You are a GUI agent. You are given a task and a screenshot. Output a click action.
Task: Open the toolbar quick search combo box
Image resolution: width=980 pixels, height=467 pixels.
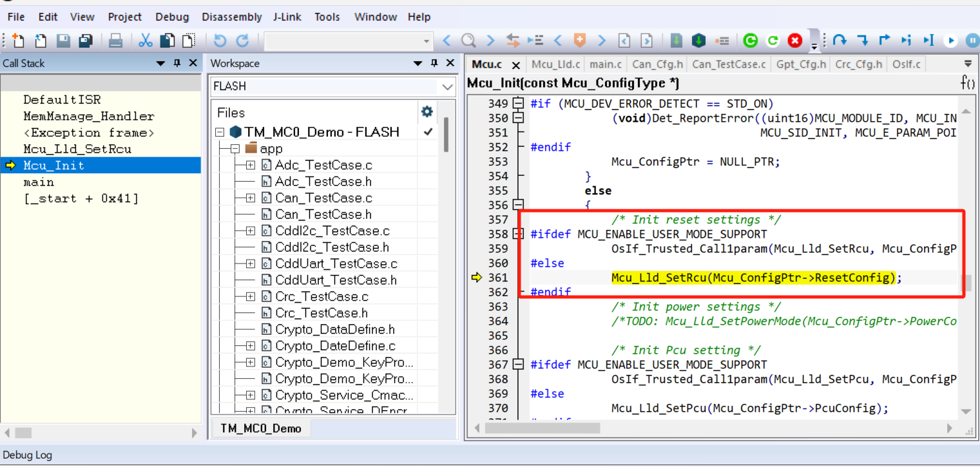[x=348, y=41]
